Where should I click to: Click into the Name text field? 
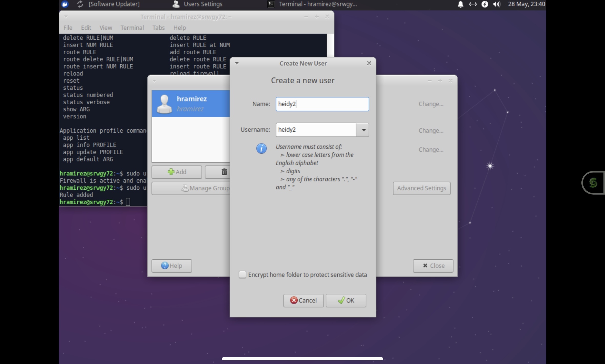tap(322, 104)
